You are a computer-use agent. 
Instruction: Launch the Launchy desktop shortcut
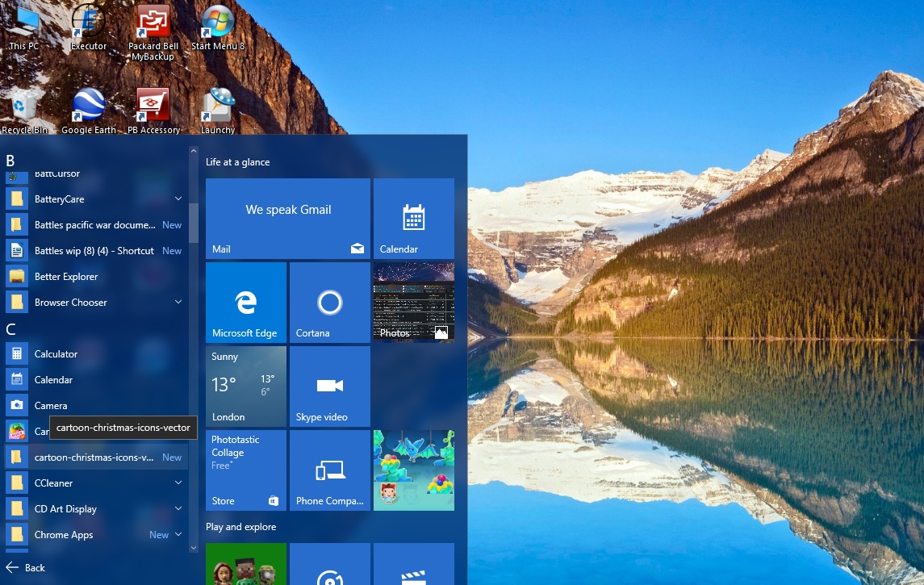coord(217,111)
